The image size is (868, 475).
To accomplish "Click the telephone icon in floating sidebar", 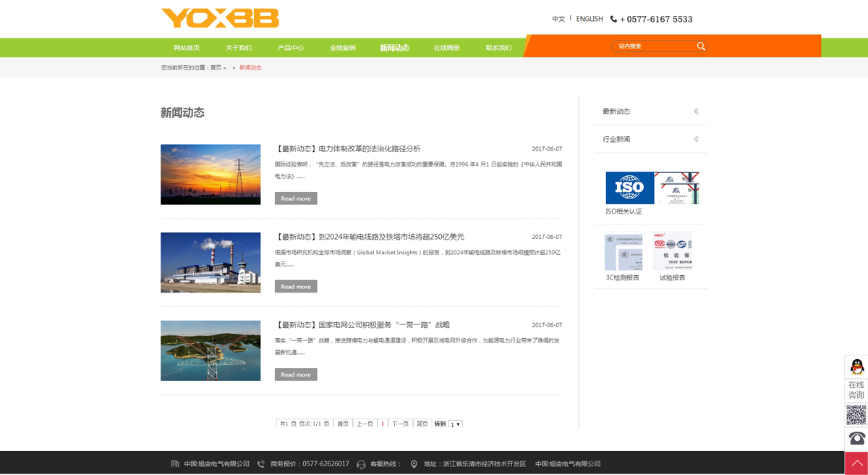I will tap(856, 439).
